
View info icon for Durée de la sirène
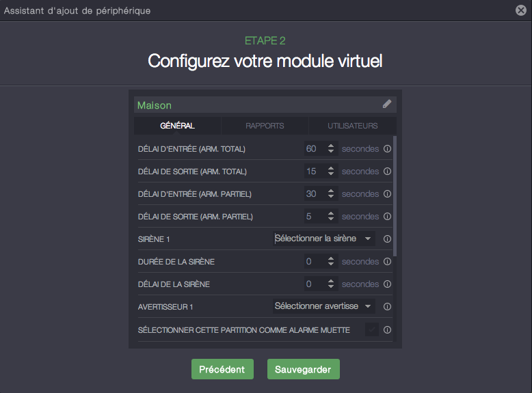387,262
